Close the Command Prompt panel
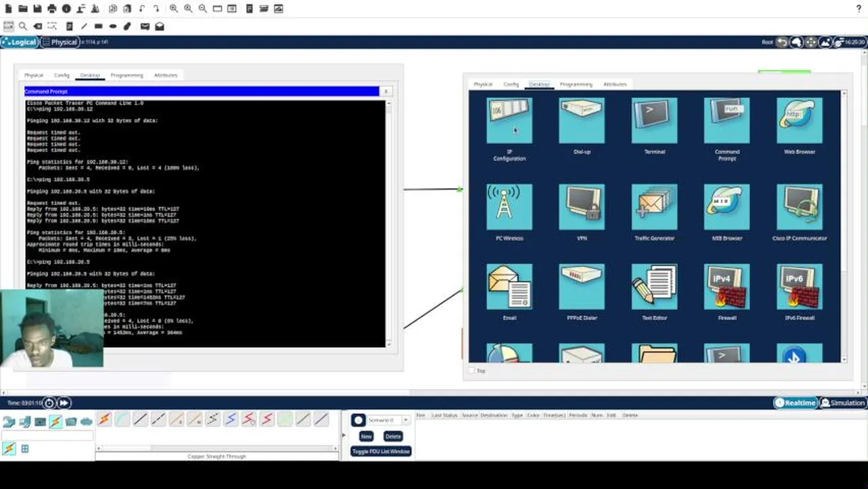 pyautogui.click(x=386, y=91)
